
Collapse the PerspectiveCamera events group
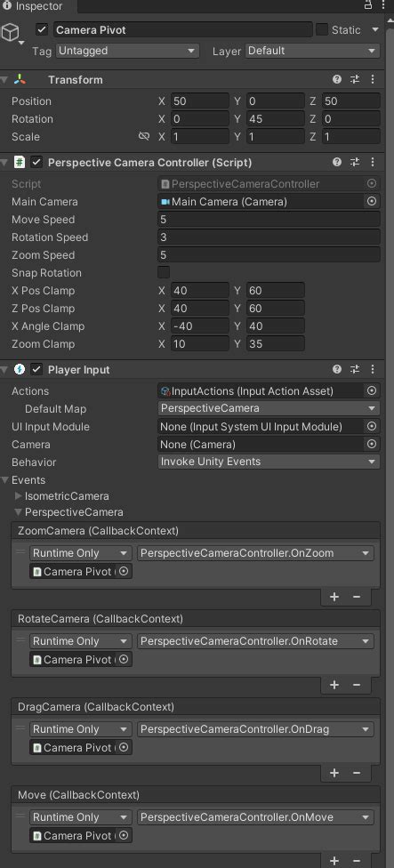pos(19,512)
